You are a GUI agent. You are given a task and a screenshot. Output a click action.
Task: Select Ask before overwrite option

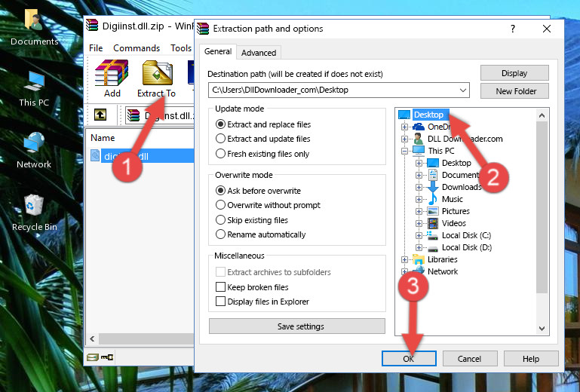[220, 191]
